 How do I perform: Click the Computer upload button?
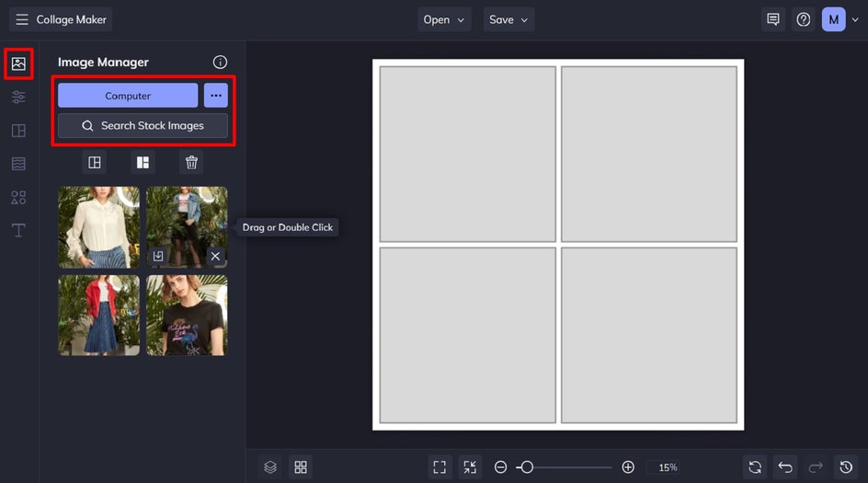[x=128, y=96]
